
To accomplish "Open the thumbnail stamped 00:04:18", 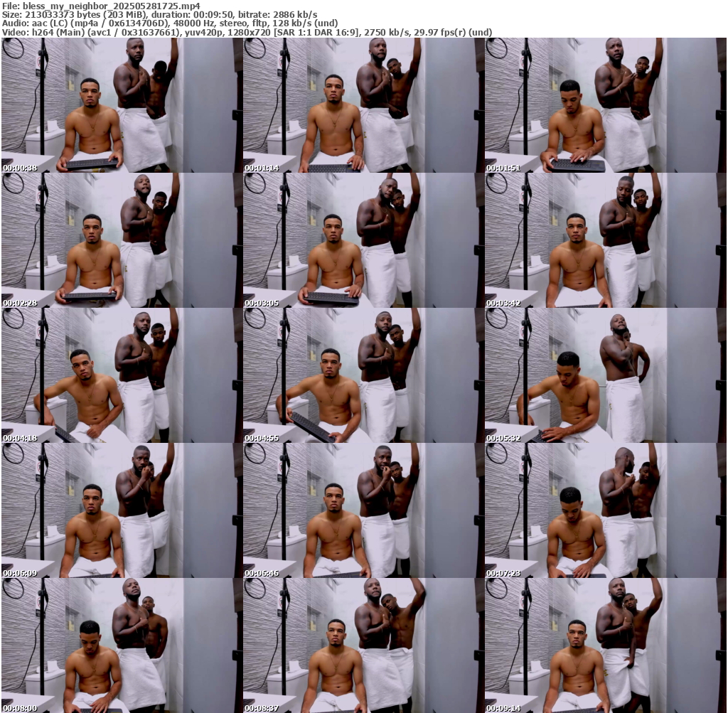I will pyautogui.click(x=122, y=375).
